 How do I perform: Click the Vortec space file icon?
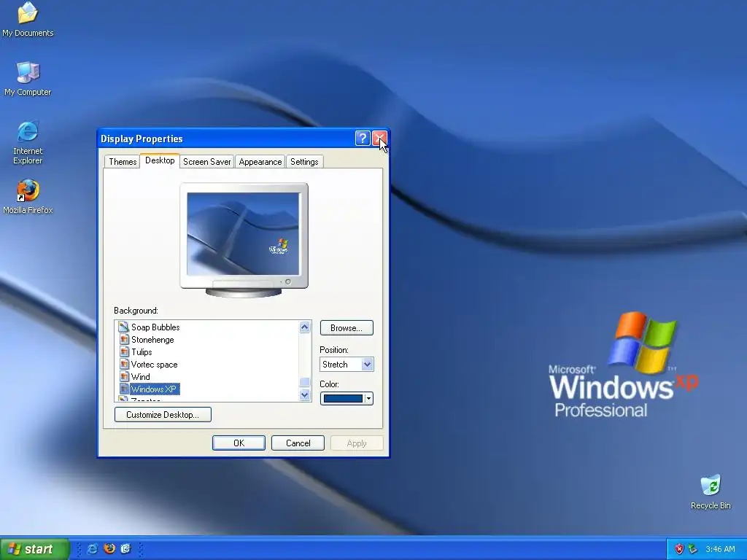click(x=124, y=364)
